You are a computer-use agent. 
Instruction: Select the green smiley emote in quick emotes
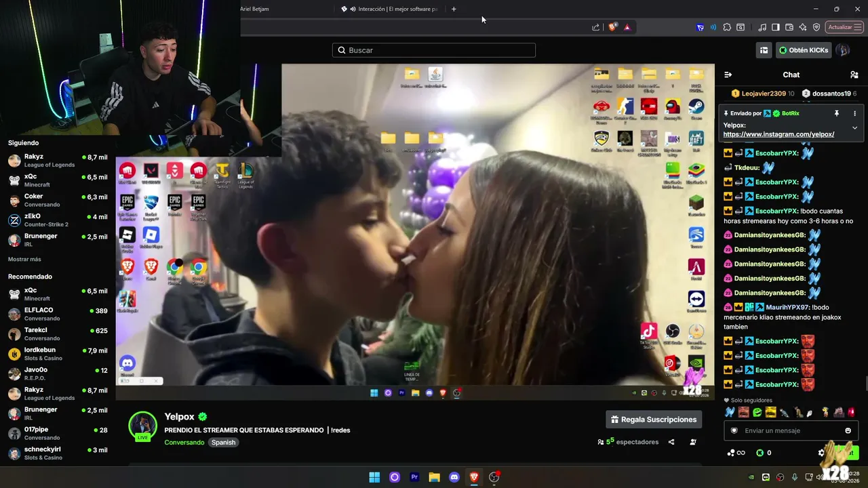pos(757,412)
